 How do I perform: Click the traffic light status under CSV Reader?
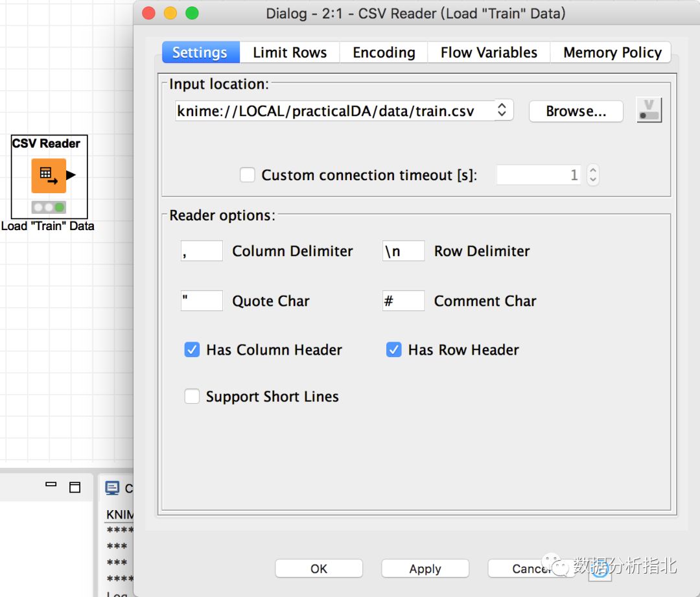pyautogui.click(x=49, y=207)
